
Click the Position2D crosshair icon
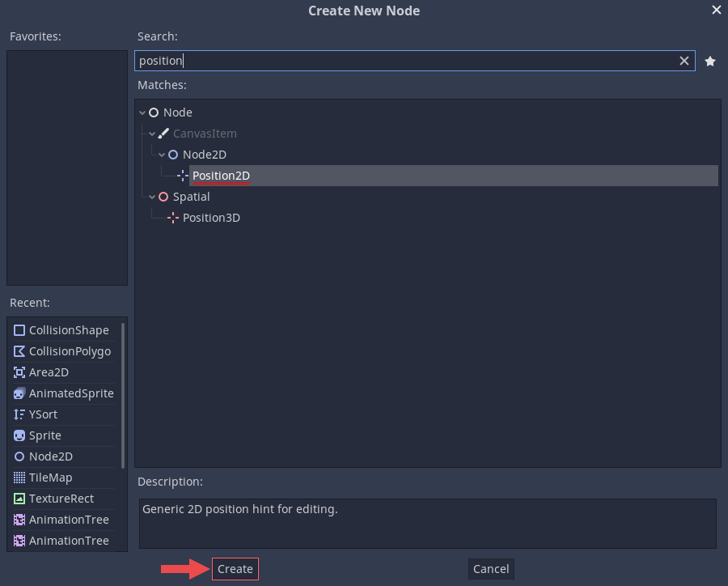coord(183,176)
